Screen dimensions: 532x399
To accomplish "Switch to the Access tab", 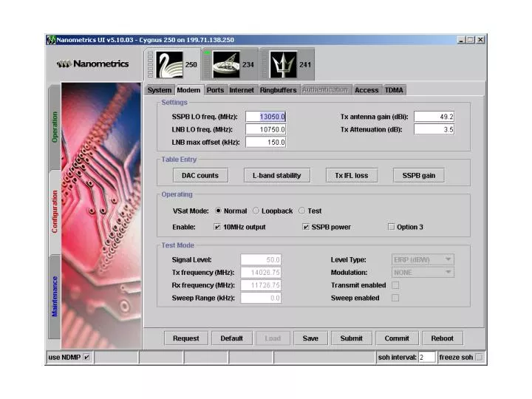I will (x=366, y=90).
